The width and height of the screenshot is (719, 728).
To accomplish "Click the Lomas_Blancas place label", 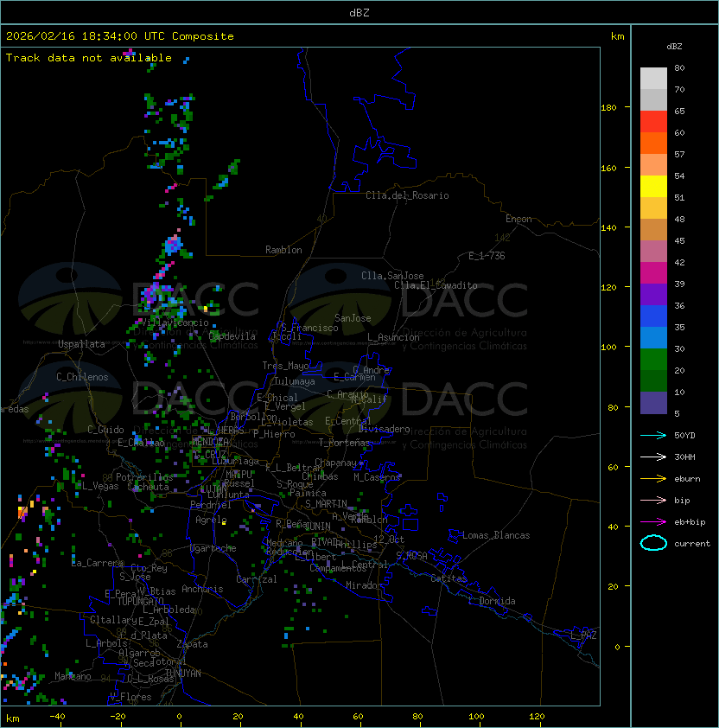I will 496,535.
